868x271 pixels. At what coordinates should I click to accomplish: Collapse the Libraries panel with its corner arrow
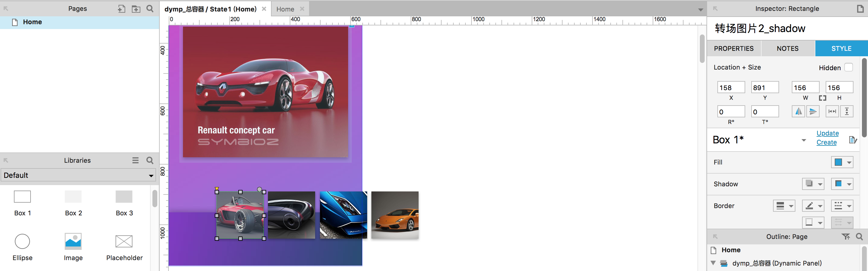6,160
